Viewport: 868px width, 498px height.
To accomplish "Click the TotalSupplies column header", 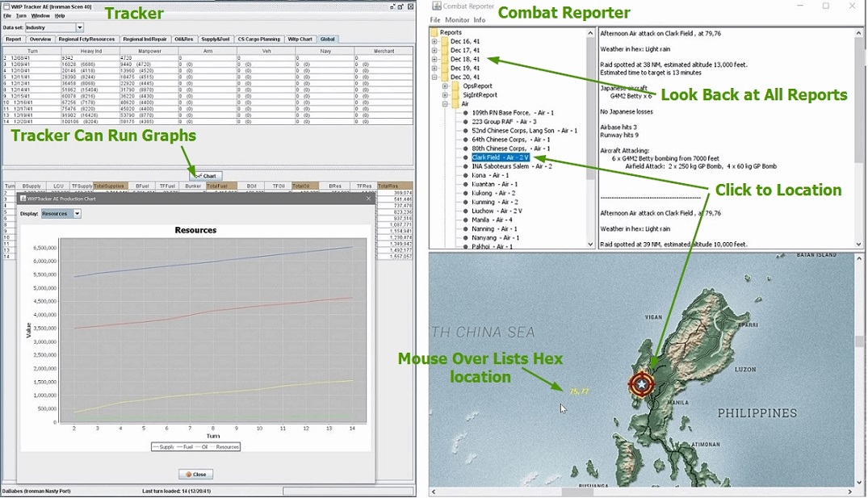I will (x=110, y=186).
